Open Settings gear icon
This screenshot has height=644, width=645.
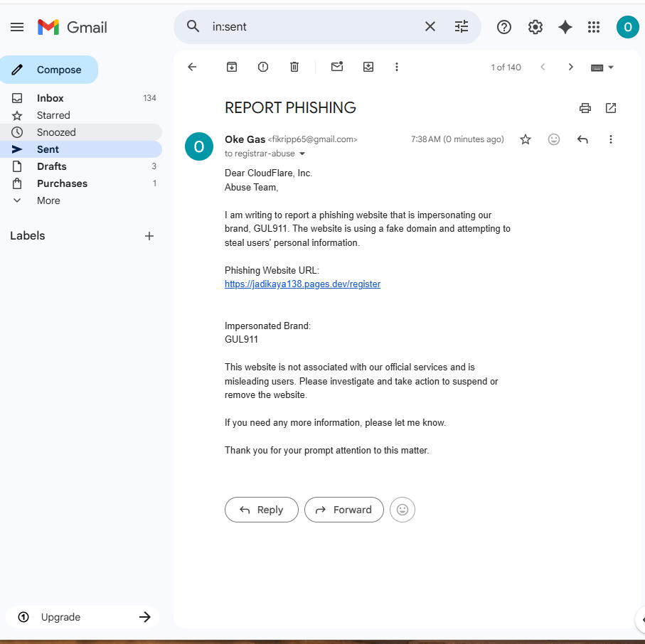535,27
